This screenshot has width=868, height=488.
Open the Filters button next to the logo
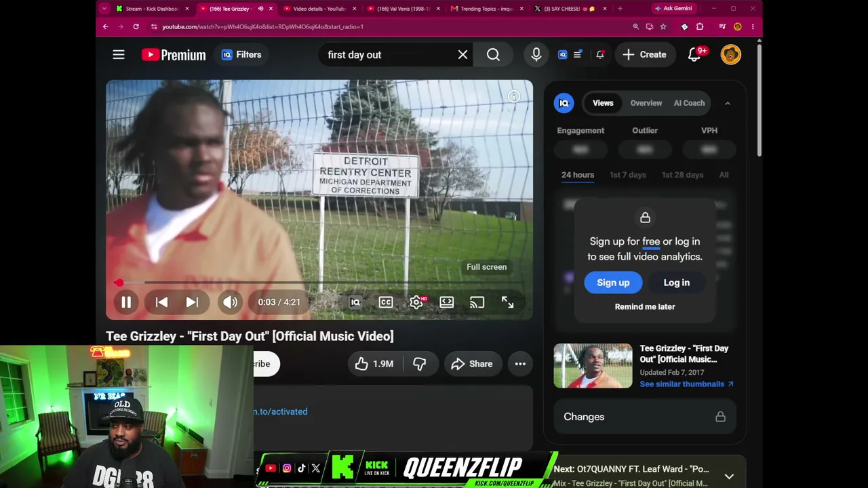pyautogui.click(x=241, y=55)
